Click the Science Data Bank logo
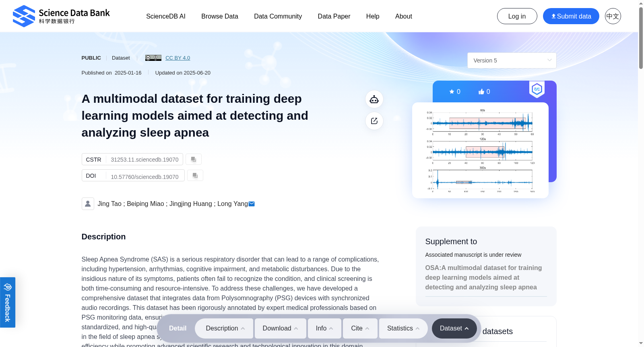Image resolution: width=644 pixels, height=347 pixels. 61,16
